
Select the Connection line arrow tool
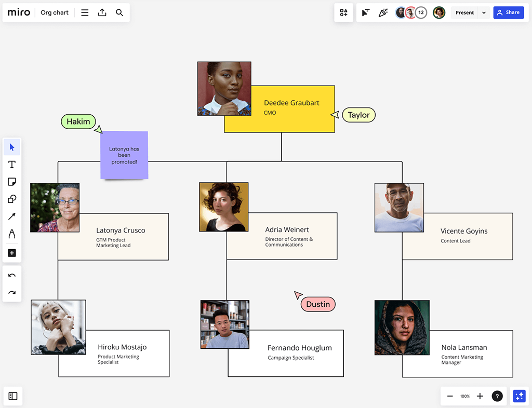click(x=12, y=216)
